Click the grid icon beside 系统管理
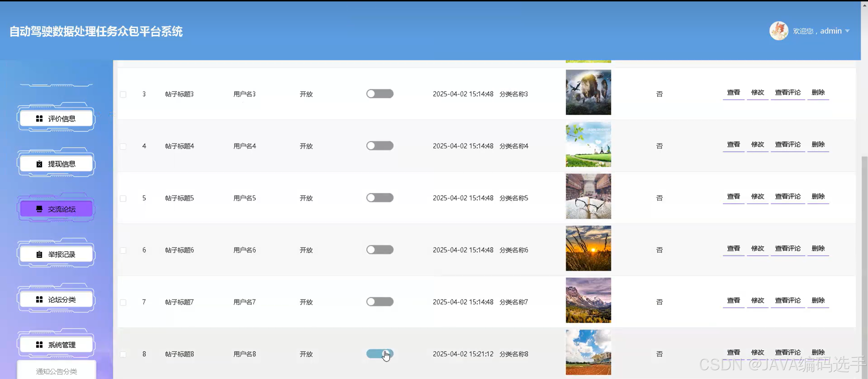868x379 pixels. [39, 345]
